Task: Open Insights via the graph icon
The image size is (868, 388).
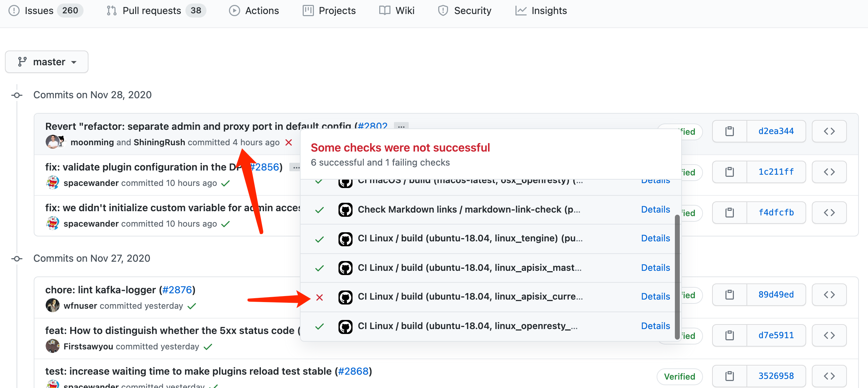Action: tap(521, 11)
